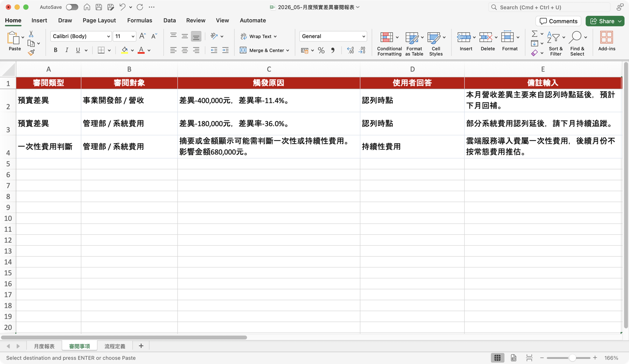The height and width of the screenshot is (364, 629).
Task: Apply Italic formatting
Action: [67, 50]
